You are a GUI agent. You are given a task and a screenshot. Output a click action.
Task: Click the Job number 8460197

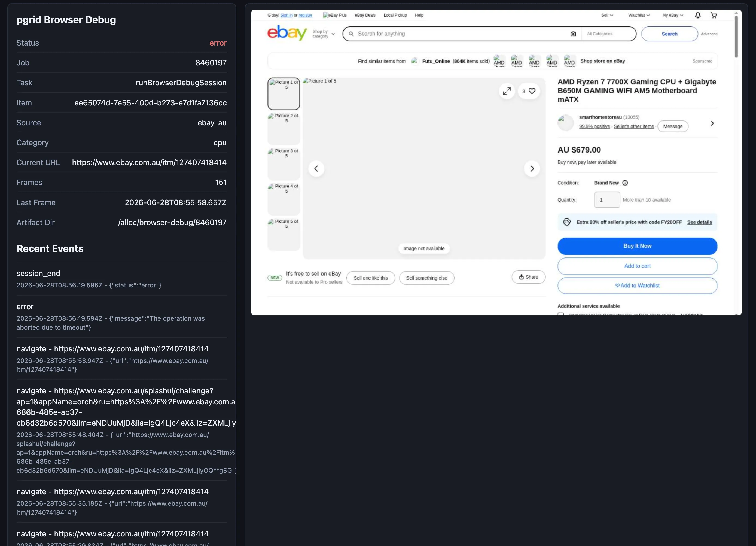tap(211, 63)
